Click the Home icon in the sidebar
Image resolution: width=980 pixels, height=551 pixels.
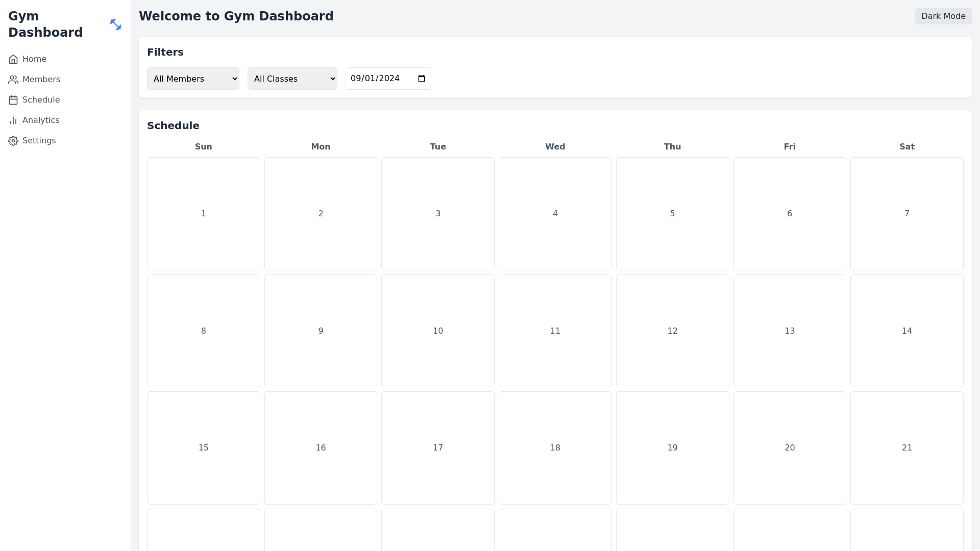coord(13,59)
